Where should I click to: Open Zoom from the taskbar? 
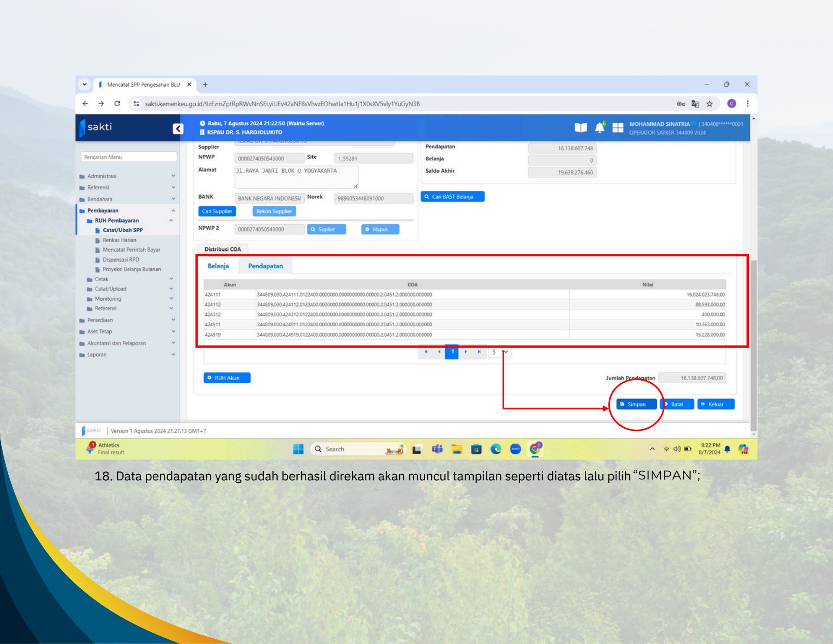click(515, 449)
